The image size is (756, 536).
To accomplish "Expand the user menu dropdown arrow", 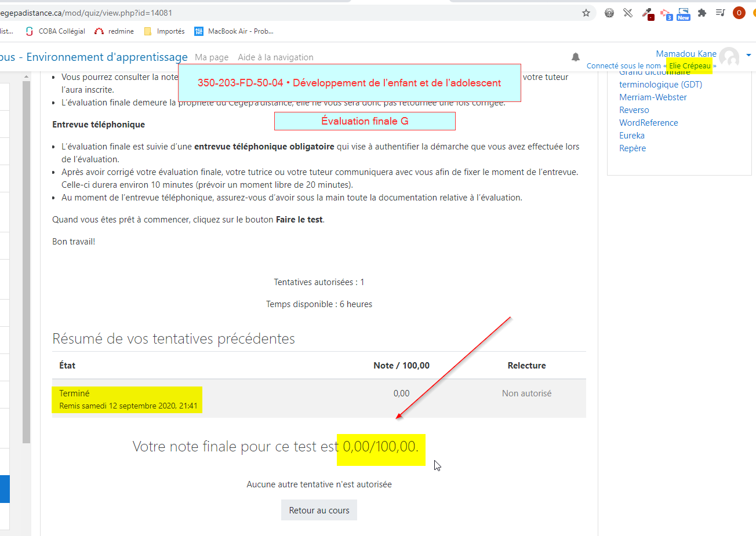I will tap(748, 55).
